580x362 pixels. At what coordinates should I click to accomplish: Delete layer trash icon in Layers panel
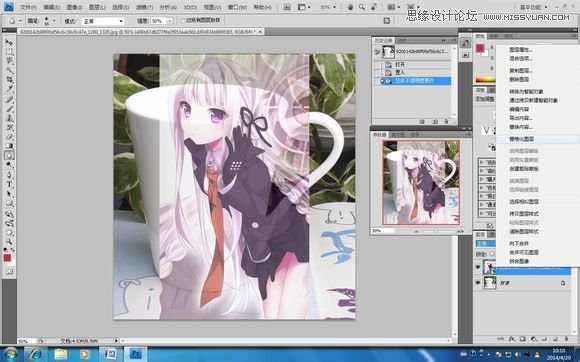566,339
